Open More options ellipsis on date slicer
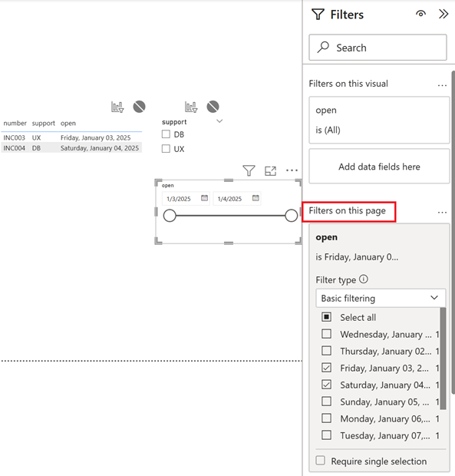Screen dimensions: 455x476 point(292,170)
